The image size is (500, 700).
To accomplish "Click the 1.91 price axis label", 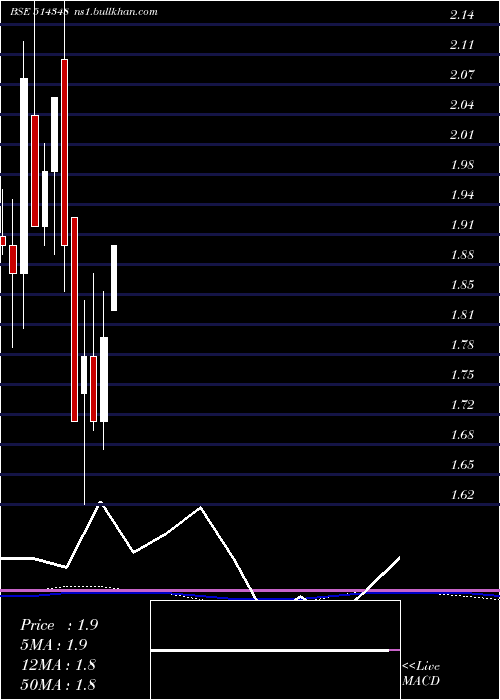I will pyautogui.click(x=462, y=225).
